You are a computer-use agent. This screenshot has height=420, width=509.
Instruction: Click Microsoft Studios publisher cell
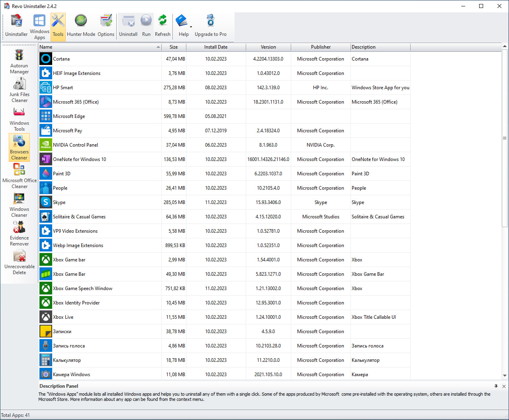(x=321, y=217)
